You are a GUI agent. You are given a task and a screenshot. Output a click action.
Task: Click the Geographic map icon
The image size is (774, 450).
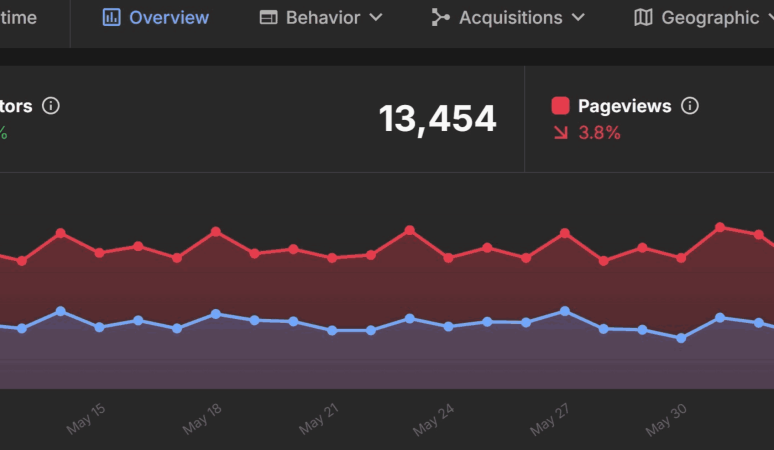point(644,18)
